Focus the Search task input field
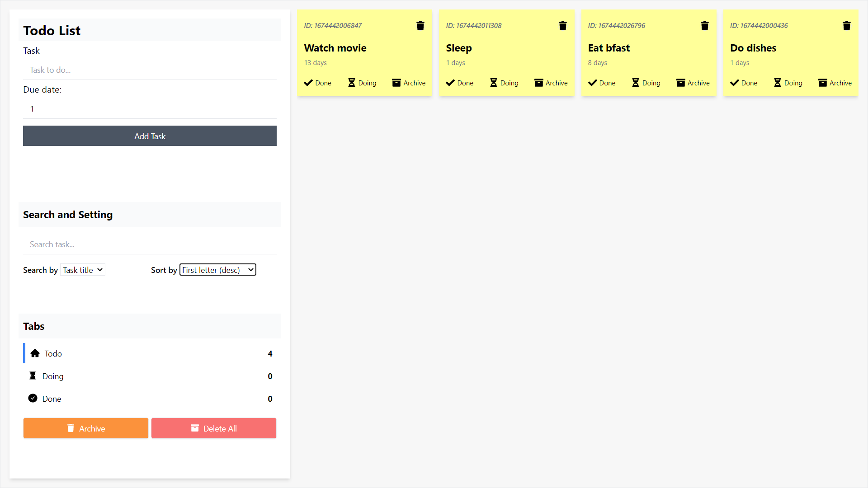Screen dimensions: 868x488 point(150,244)
